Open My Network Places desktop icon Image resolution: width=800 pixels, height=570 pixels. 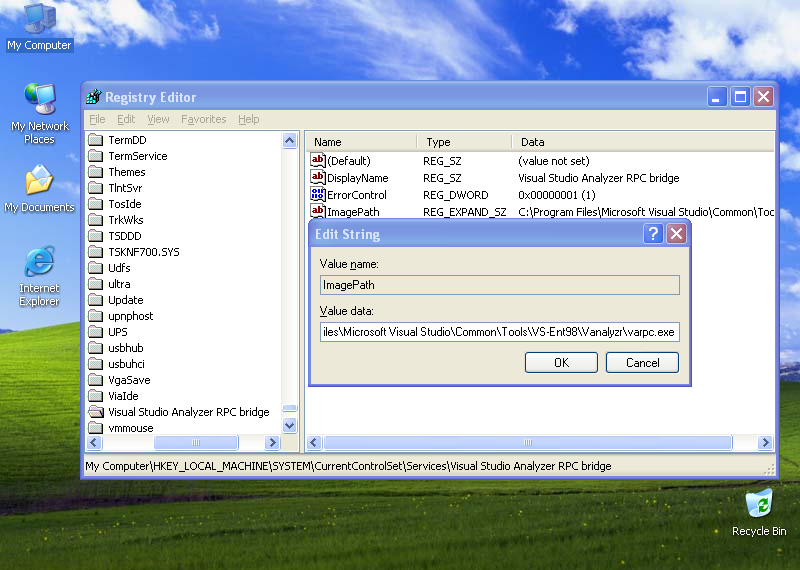(x=40, y=113)
